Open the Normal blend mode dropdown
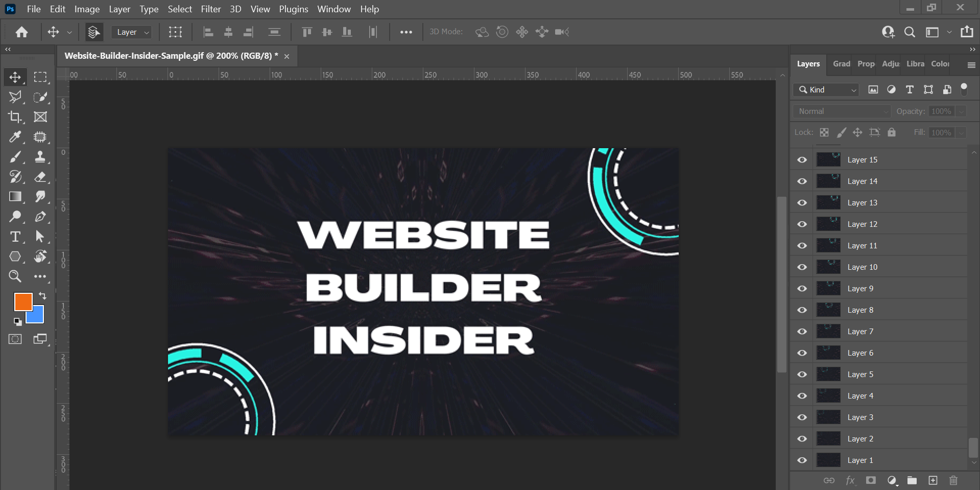The image size is (980, 490). pyautogui.click(x=842, y=111)
